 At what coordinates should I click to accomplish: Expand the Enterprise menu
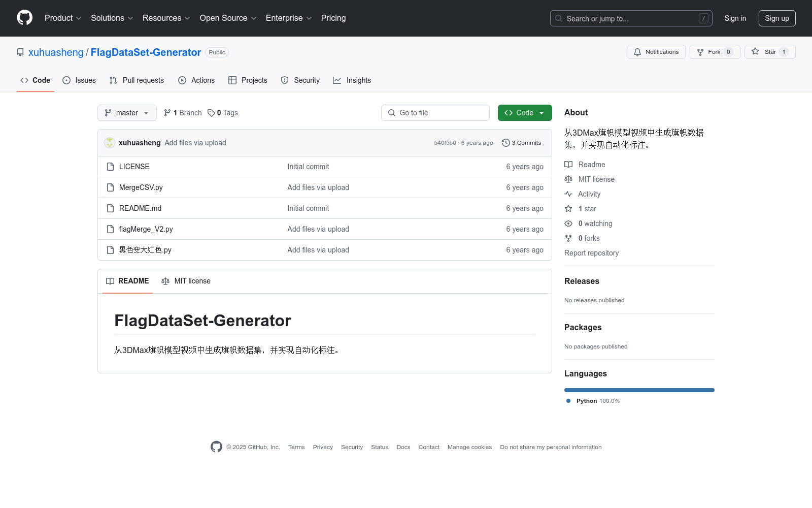[289, 18]
